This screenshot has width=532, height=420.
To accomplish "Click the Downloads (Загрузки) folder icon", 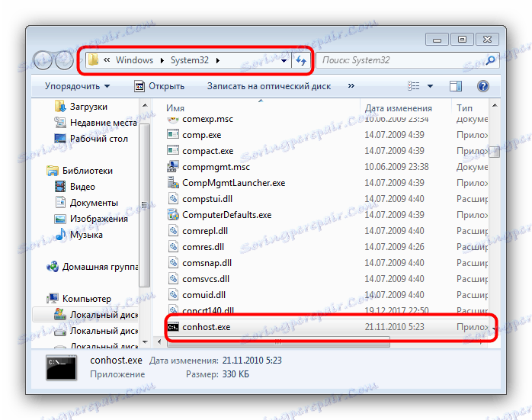I will coord(60,106).
